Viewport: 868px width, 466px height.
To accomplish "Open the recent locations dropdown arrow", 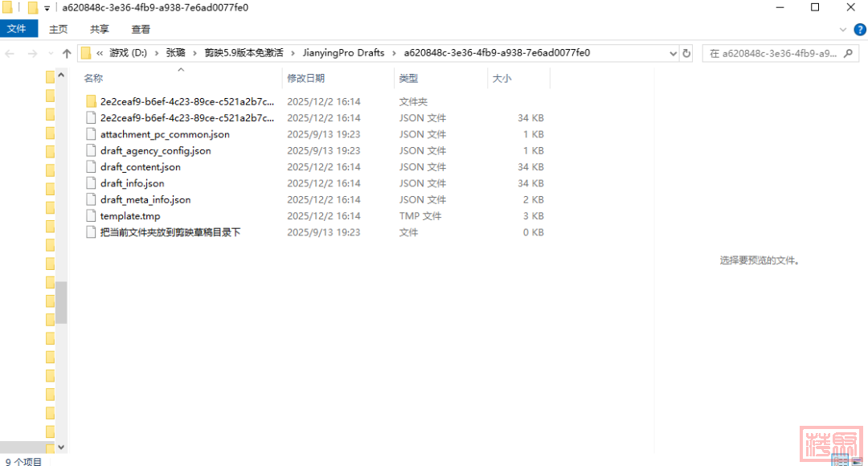I will (x=50, y=54).
